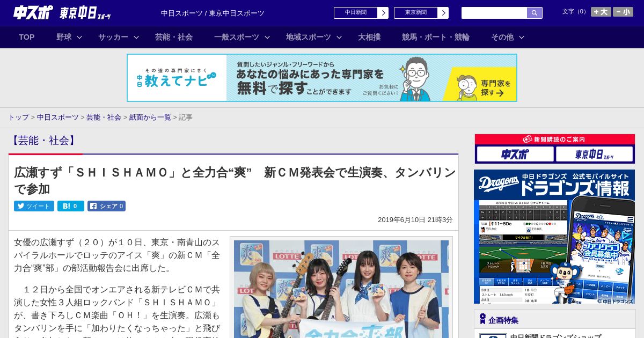This screenshot has width=644, height=338.
Task: Click the 教えてナビ banner advertisement
Action: click(322, 78)
